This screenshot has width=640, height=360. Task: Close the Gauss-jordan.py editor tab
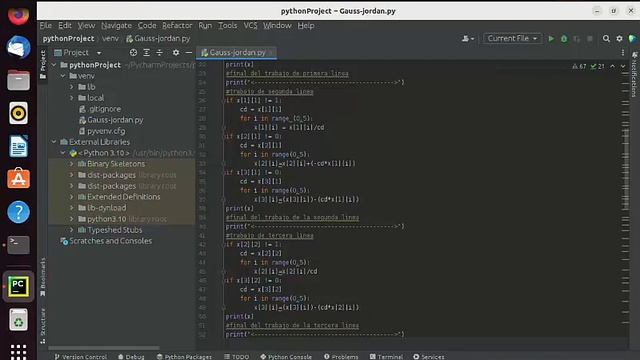click(x=271, y=53)
